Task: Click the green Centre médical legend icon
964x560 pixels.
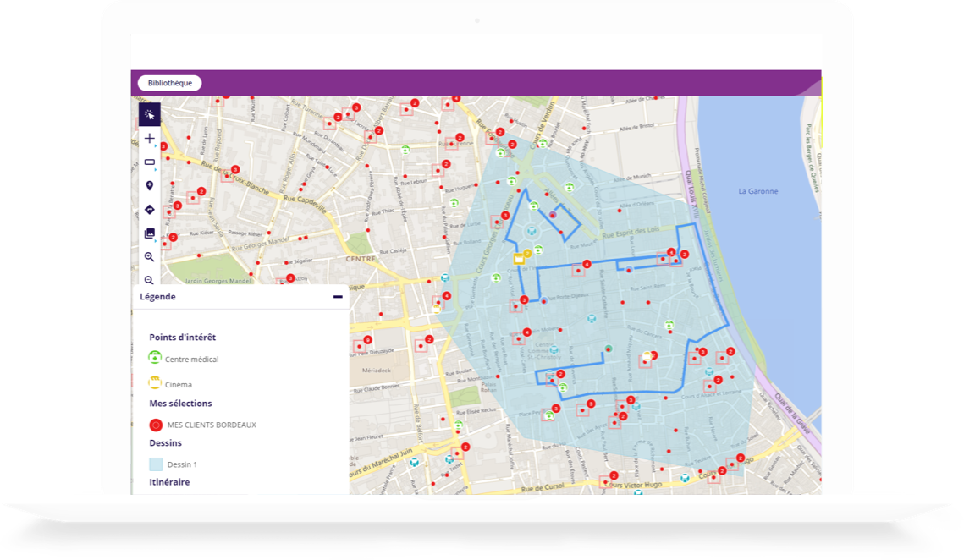Action: pyautogui.click(x=155, y=357)
